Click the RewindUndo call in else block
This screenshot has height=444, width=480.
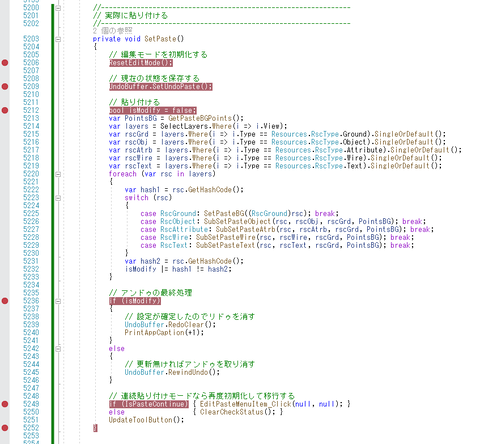188,372
